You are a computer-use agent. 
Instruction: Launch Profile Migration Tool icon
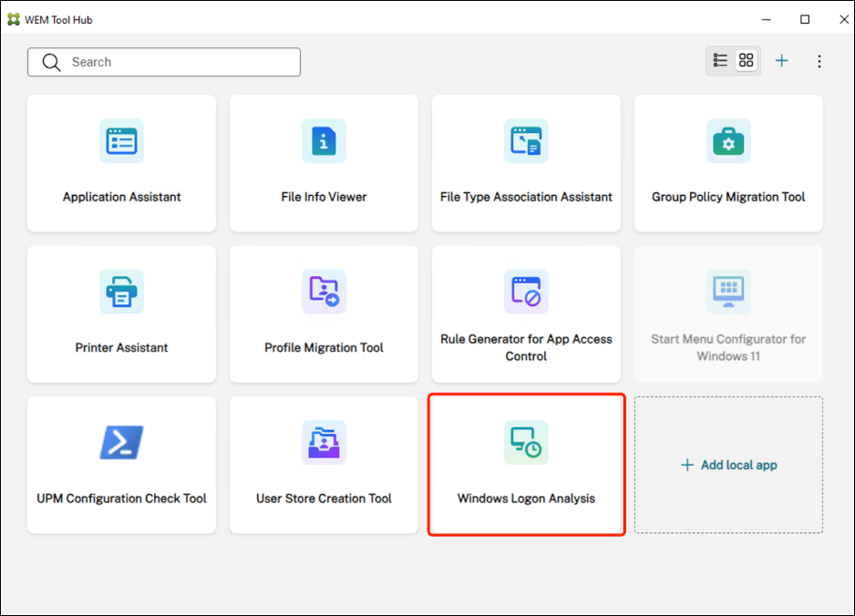pyautogui.click(x=324, y=292)
